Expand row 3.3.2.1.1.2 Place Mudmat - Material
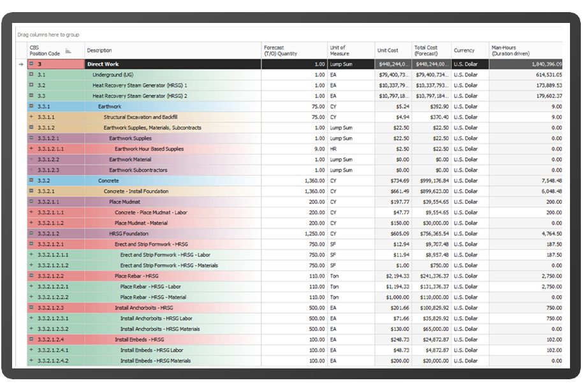The height and width of the screenshot is (392, 584). [x=31, y=222]
